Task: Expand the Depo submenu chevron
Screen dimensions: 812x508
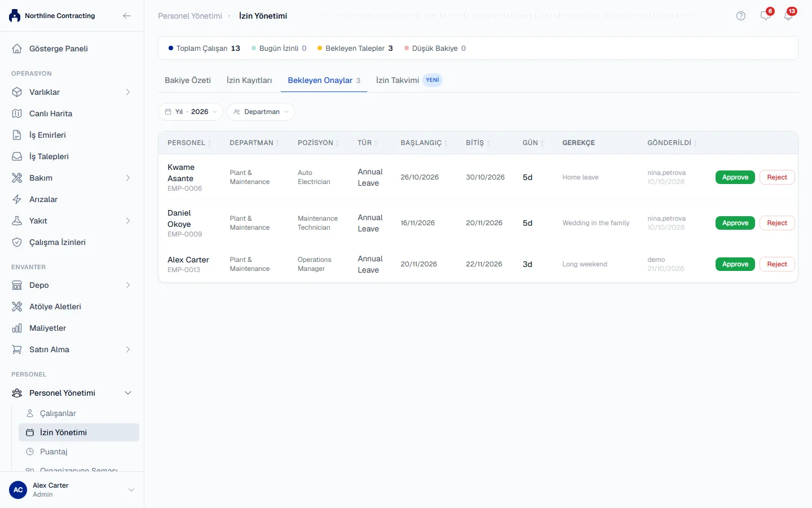Action: click(x=128, y=285)
